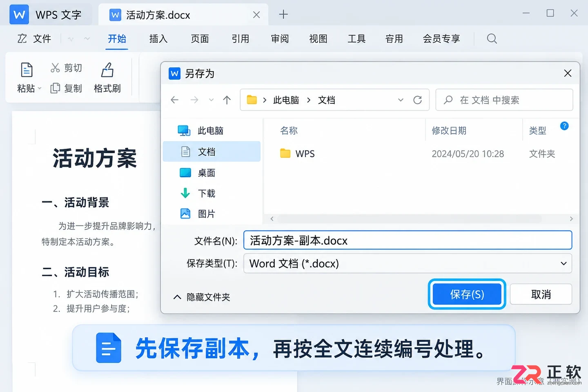Select the WPS folder in file list
The image size is (588, 392).
(297, 154)
